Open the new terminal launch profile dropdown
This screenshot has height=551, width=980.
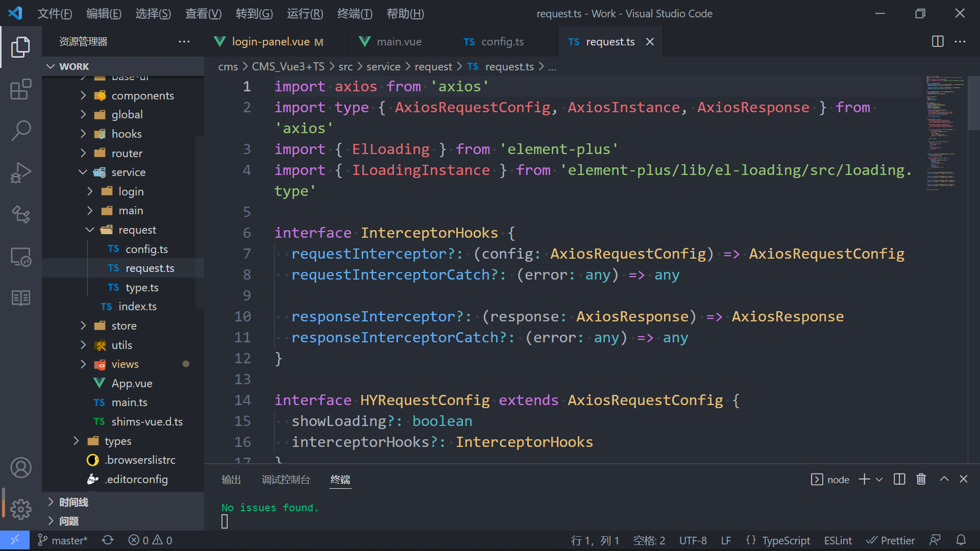879,480
